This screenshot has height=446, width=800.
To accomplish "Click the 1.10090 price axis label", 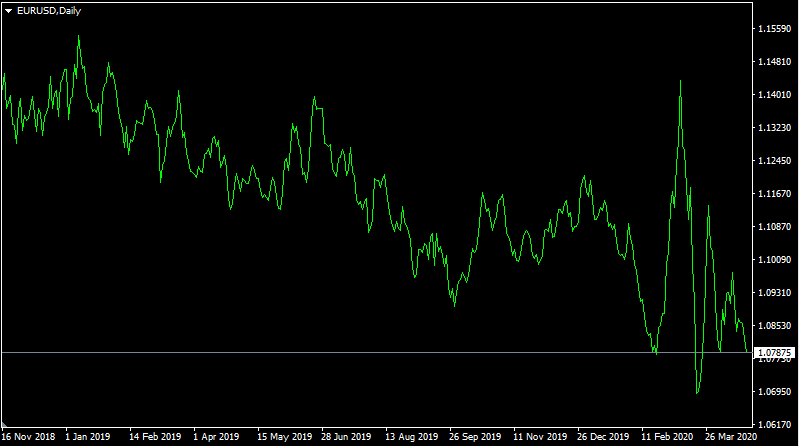I will pos(774,260).
